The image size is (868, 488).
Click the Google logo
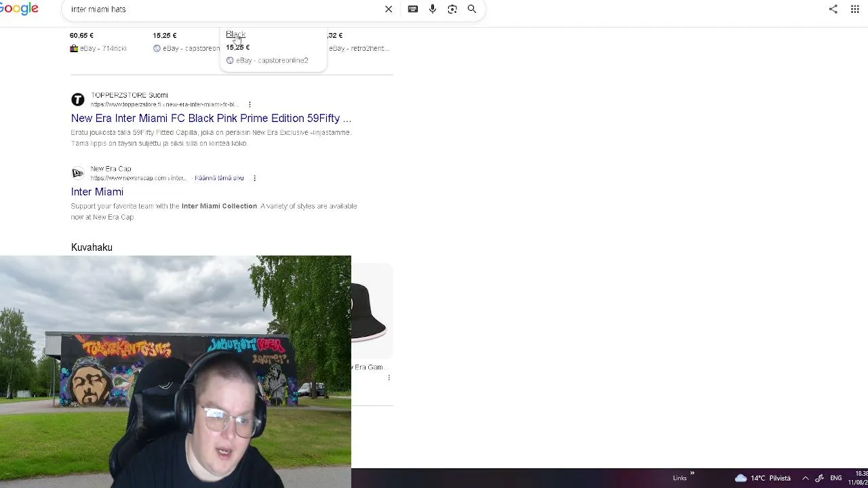tap(19, 9)
